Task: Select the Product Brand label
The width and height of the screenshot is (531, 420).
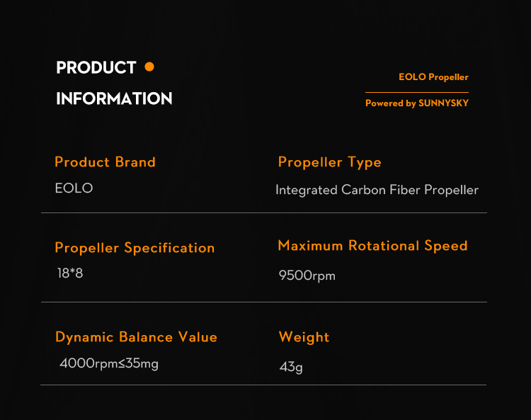Action: 105,162
